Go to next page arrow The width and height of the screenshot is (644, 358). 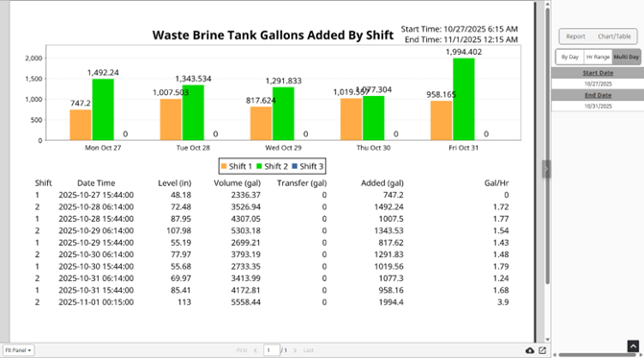(295, 350)
